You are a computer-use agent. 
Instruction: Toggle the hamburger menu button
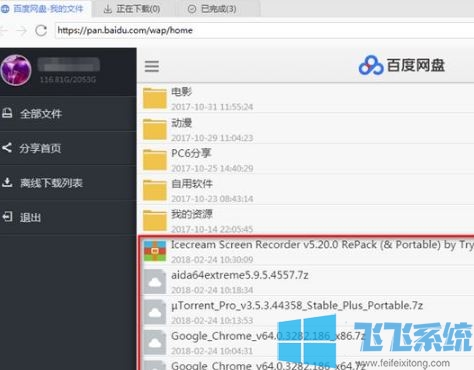[152, 66]
